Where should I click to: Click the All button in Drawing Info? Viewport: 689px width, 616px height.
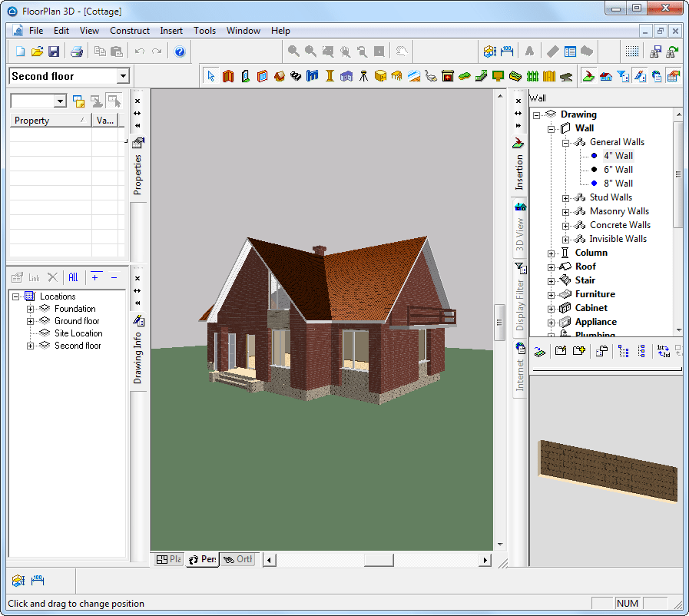pos(73,277)
